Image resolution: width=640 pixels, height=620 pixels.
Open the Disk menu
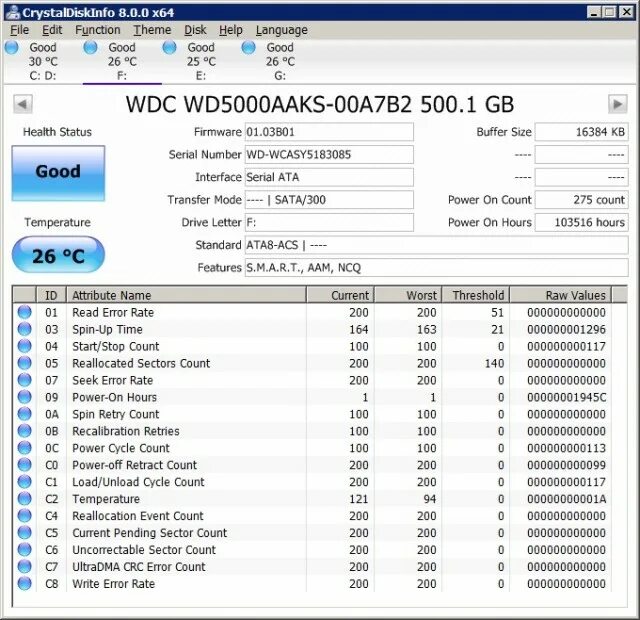point(195,30)
